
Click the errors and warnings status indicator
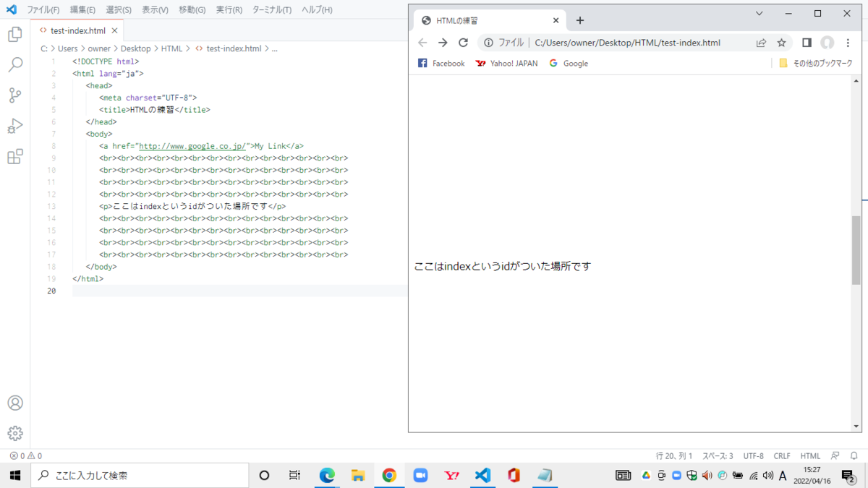pos(25,456)
